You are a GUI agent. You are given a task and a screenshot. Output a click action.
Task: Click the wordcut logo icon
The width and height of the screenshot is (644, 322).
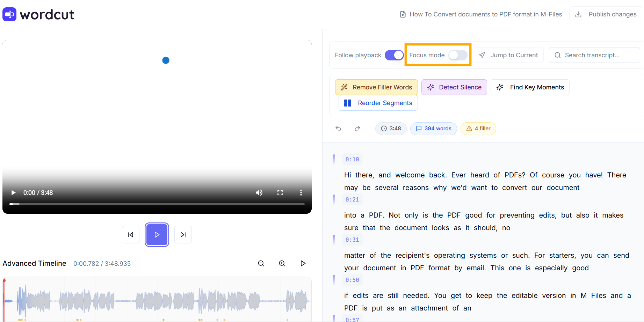pos(9,14)
